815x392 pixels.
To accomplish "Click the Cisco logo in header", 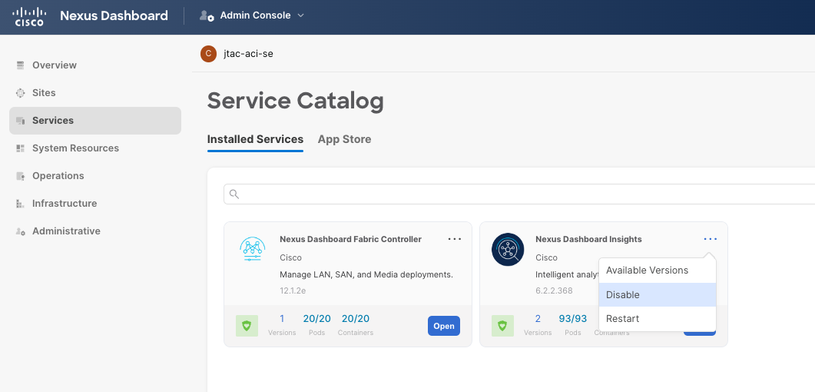I will click(29, 16).
